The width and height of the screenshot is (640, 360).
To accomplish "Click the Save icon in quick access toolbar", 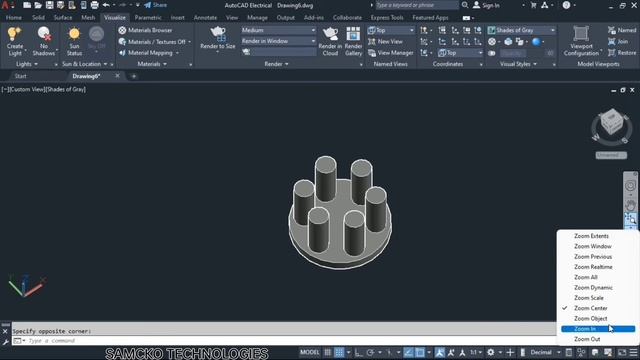I will (49, 5).
